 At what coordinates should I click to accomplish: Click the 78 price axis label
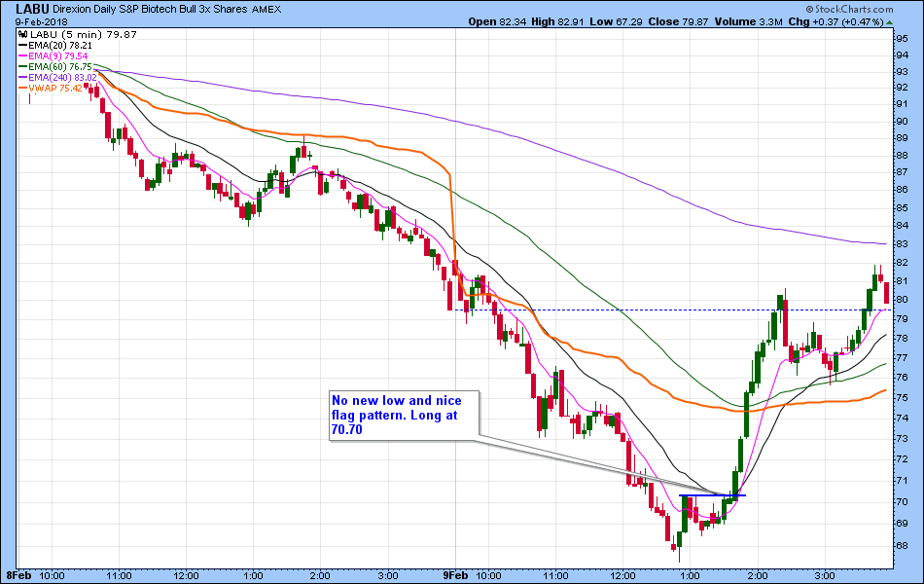[902, 338]
